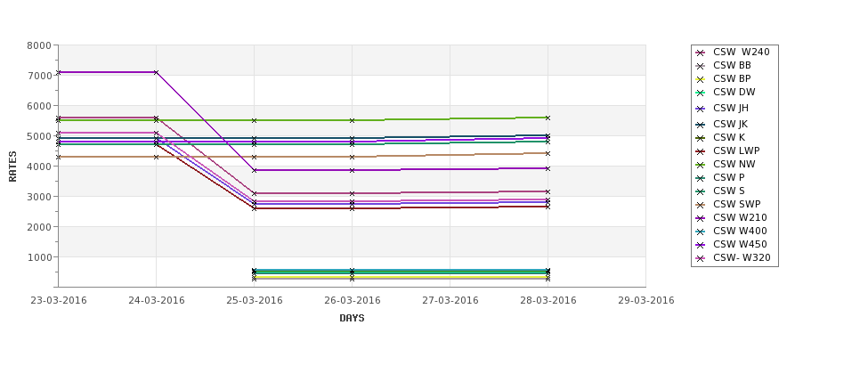
Task: Click the CSW SWP brown legend marker
Action: click(701, 204)
